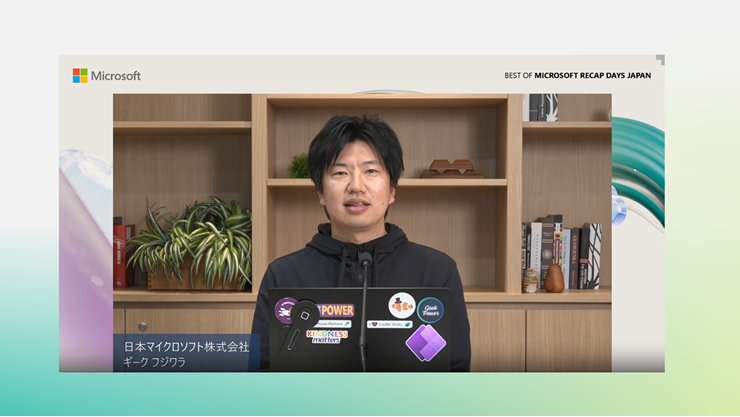
Task: Click the Kindness Matters sticker
Action: click(x=327, y=336)
